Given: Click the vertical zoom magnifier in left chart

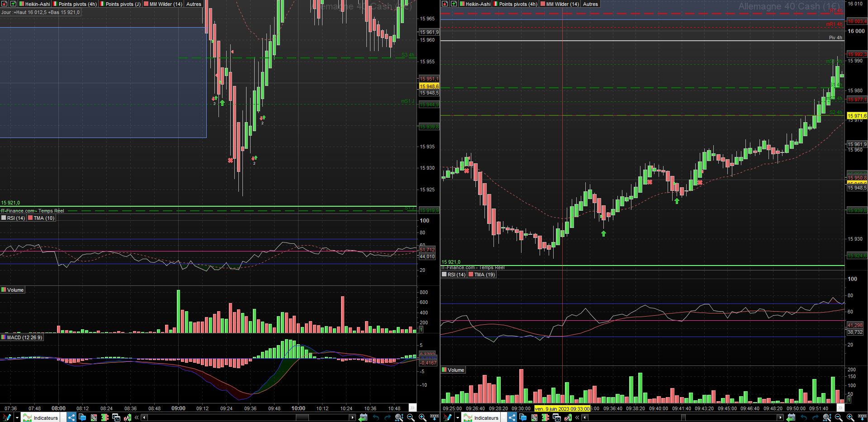Looking at the screenshot, I should [x=399, y=417].
